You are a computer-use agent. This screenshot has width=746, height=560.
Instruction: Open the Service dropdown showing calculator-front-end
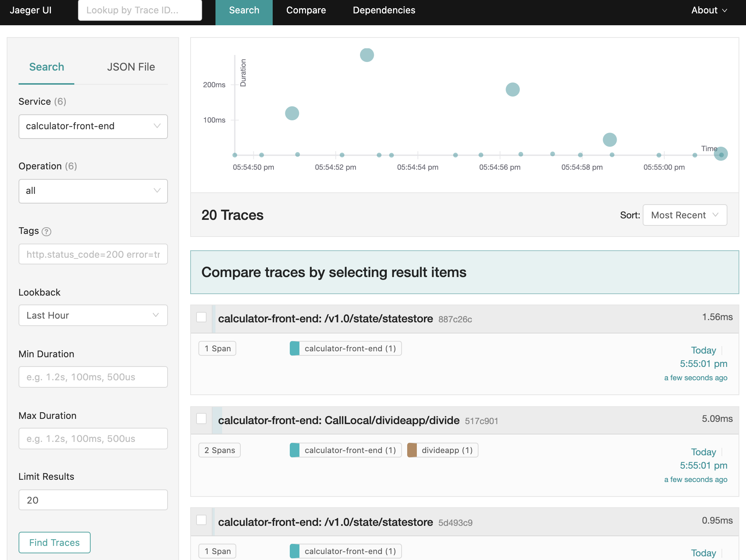coord(93,126)
